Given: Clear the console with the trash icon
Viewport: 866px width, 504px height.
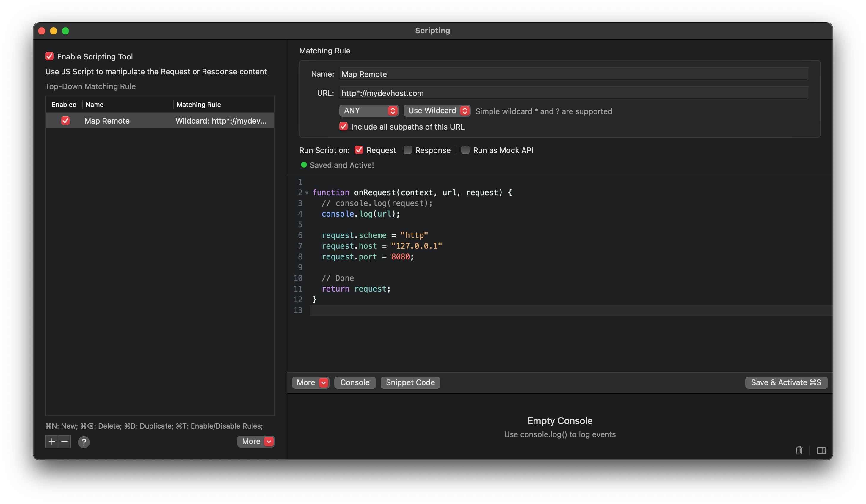Looking at the screenshot, I should tap(799, 451).
